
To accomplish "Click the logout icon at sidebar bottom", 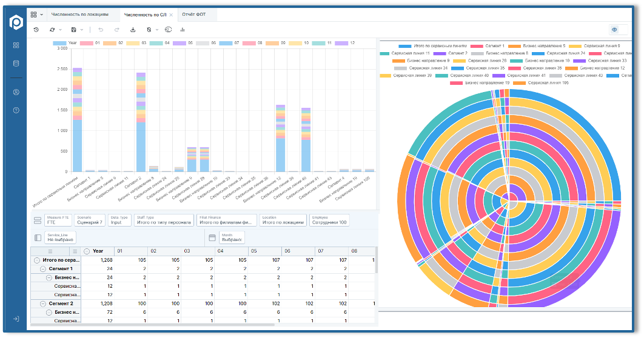I will pyautogui.click(x=16, y=319).
